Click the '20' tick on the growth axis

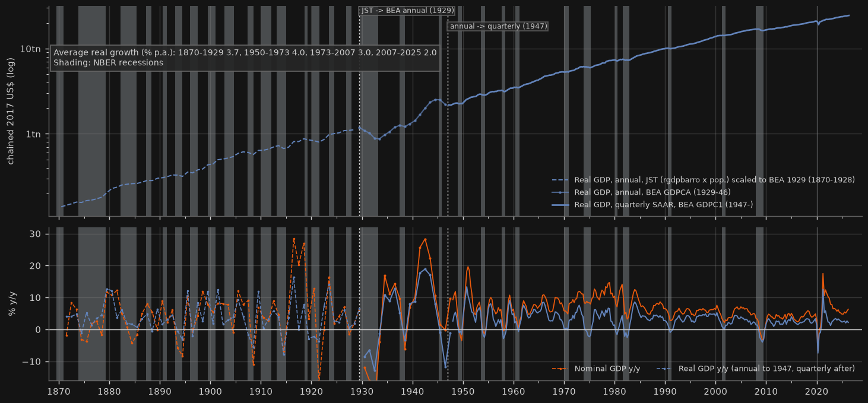tap(36, 266)
